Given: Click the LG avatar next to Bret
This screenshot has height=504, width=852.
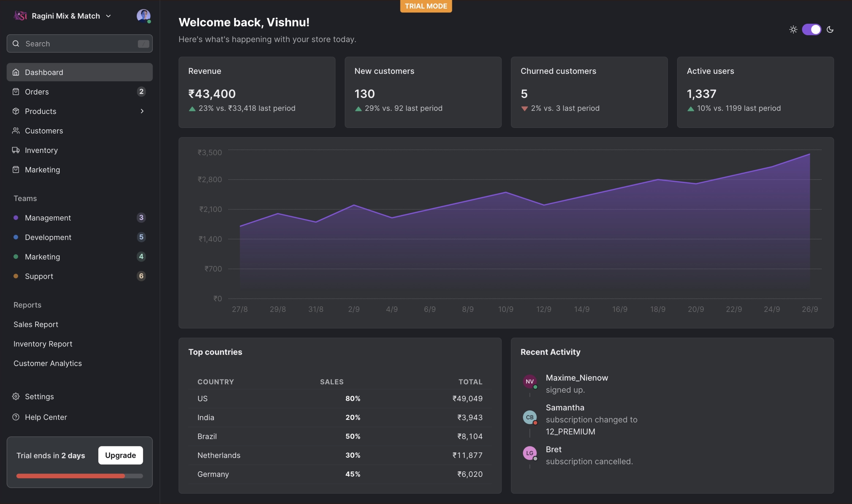Looking at the screenshot, I should click(530, 453).
